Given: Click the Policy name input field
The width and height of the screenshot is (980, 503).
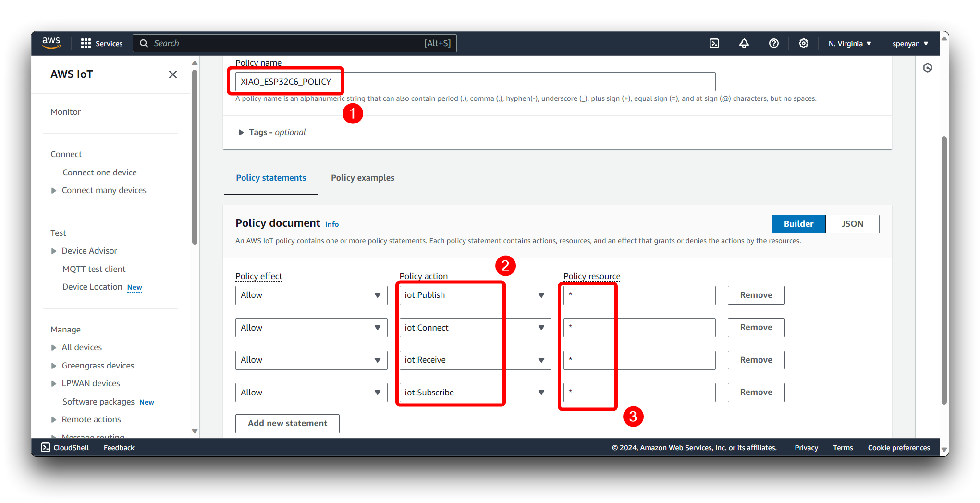Looking at the screenshot, I should pyautogui.click(x=475, y=82).
